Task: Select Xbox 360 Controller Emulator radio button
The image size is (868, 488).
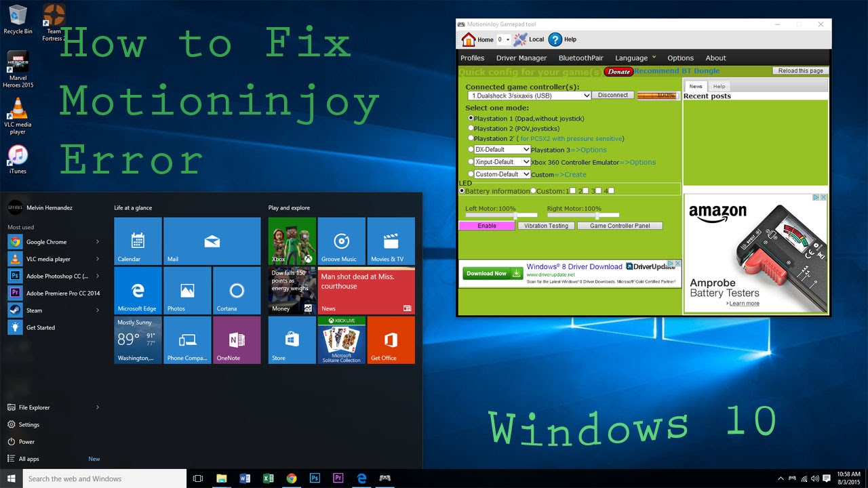Action: (x=471, y=162)
